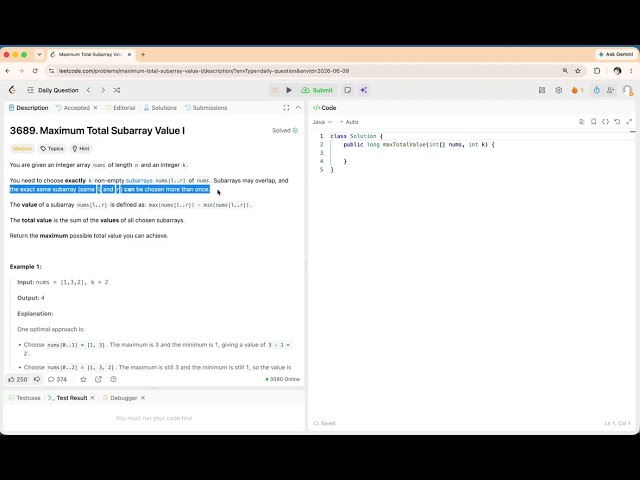Image resolution: width=640 pixels, height=480 pixels.
Task: Click Ask Gemini button
Action: tap(616, 54)
